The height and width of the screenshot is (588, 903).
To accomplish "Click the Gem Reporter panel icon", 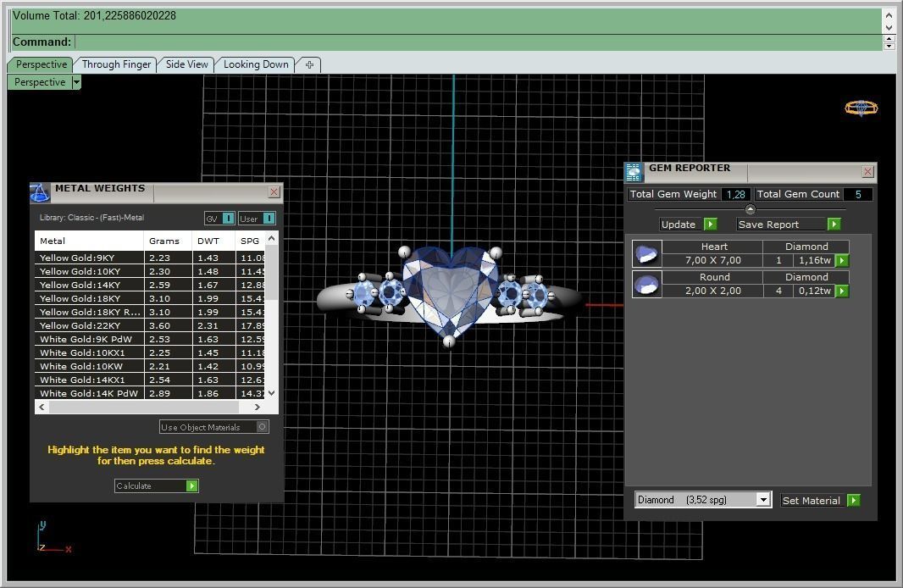I will [634, 172].
